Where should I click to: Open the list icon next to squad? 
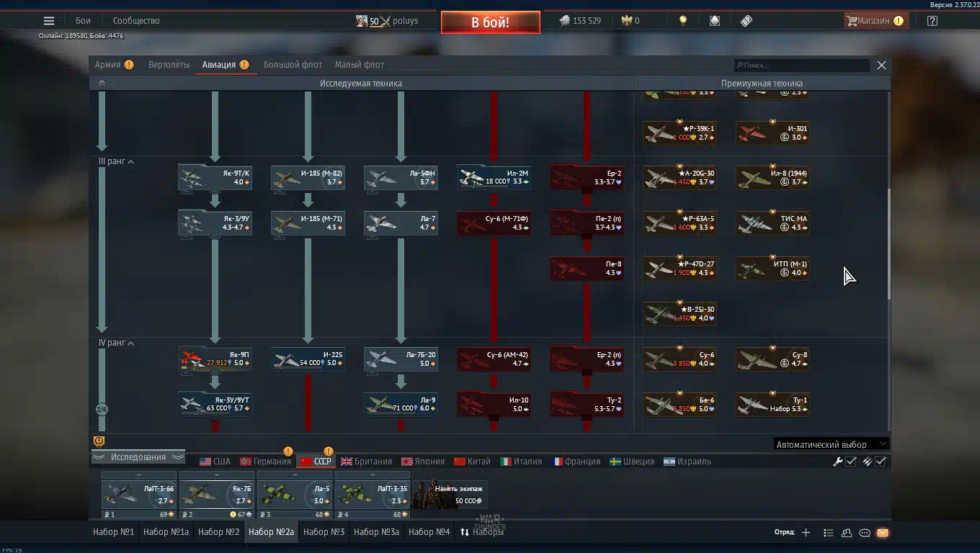tap(829, 533)
